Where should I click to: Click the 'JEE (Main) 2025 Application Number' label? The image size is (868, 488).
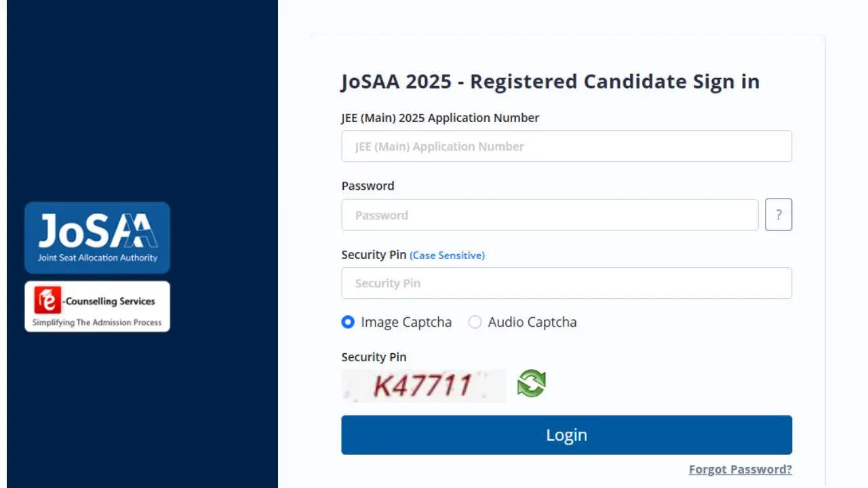point(440,118)
